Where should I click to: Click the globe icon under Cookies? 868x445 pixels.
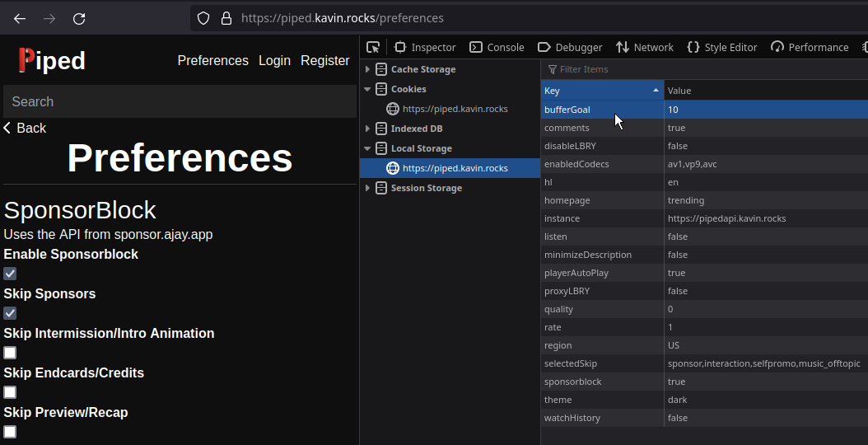[x=393, y=109]
